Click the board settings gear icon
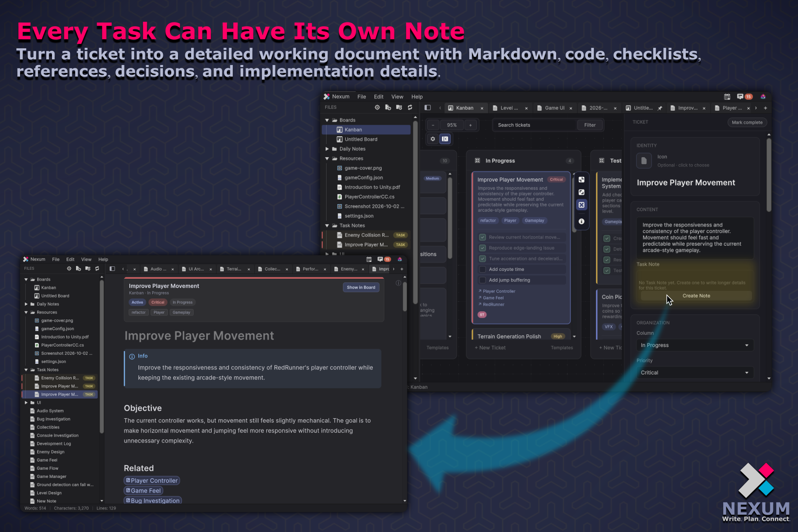 pyautogui.click(x=433, y=139)
